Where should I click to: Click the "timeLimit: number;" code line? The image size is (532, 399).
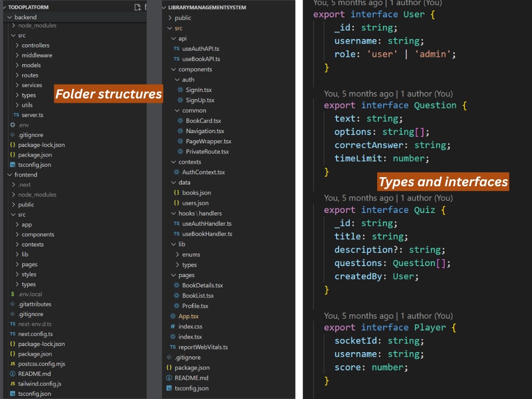(x=381, y=159)
